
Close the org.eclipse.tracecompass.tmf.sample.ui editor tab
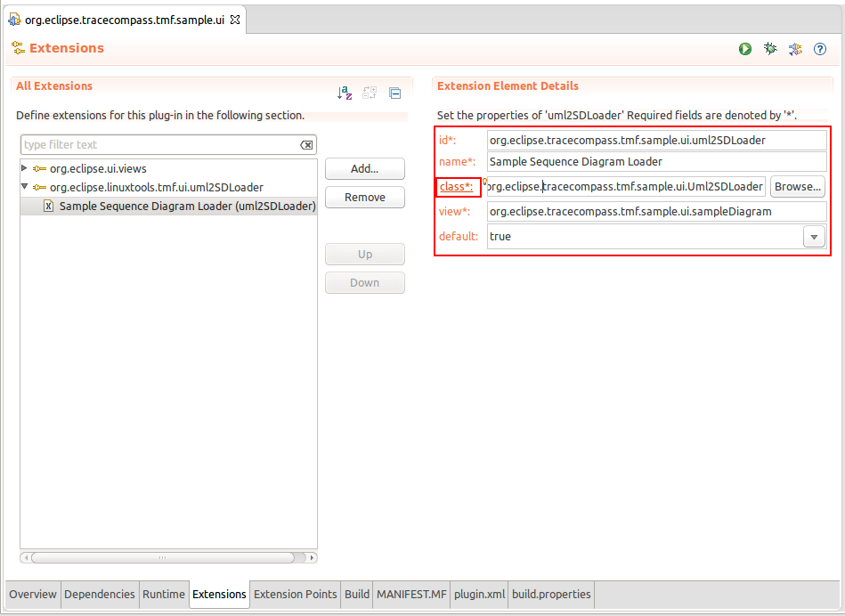[x=235, y=20]
